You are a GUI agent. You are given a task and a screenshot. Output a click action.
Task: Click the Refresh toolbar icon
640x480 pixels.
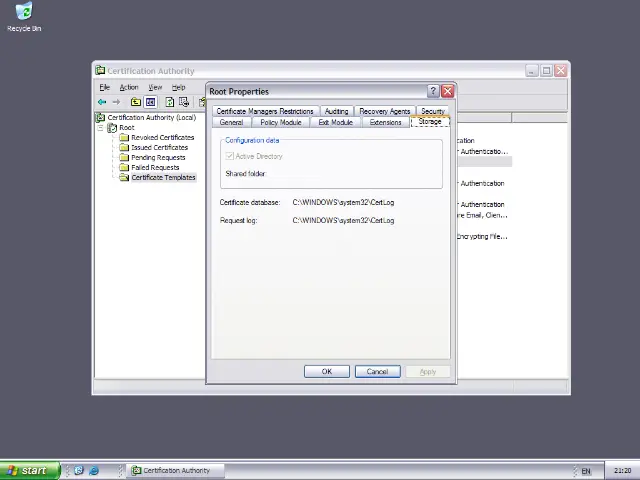tap(169, 102)
